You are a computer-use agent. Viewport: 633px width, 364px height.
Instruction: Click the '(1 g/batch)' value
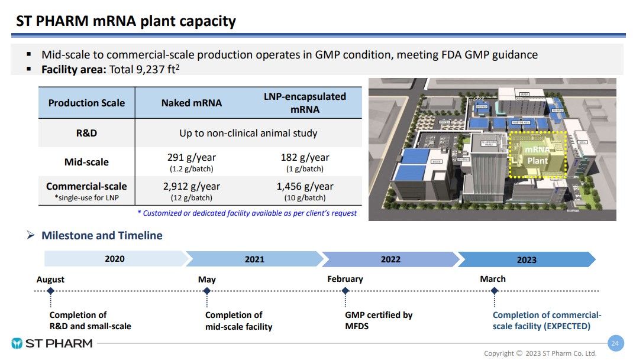point(305,169)
